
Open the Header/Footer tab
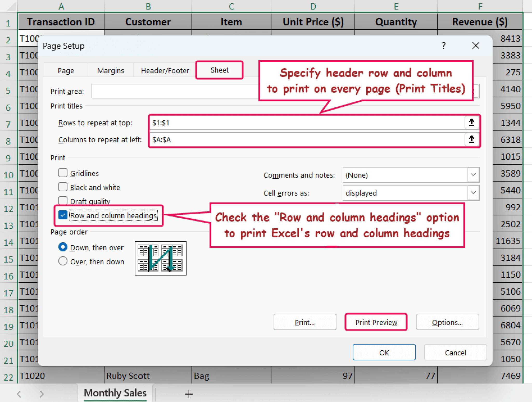tap(165, 70)
